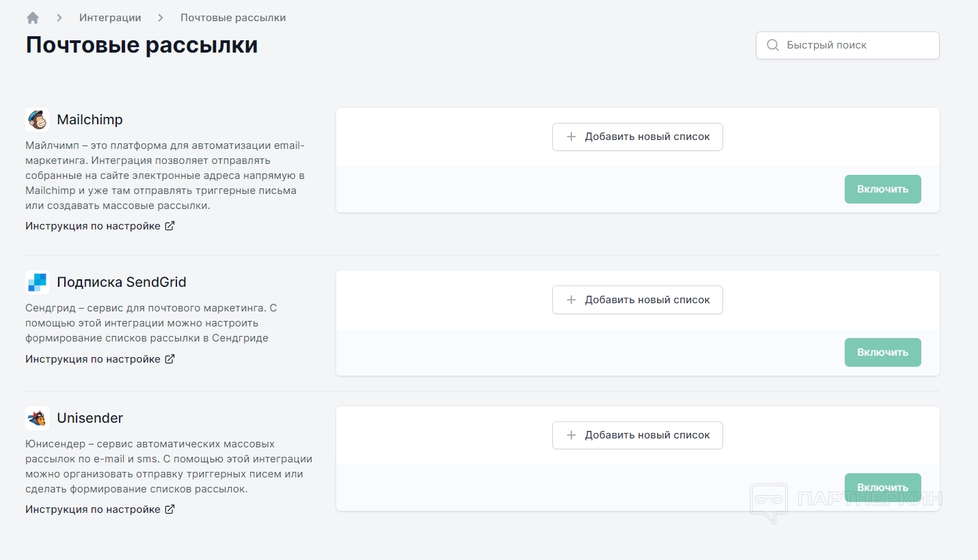
Task: Add a new list for SendGrid
Action: pos(637,300)
